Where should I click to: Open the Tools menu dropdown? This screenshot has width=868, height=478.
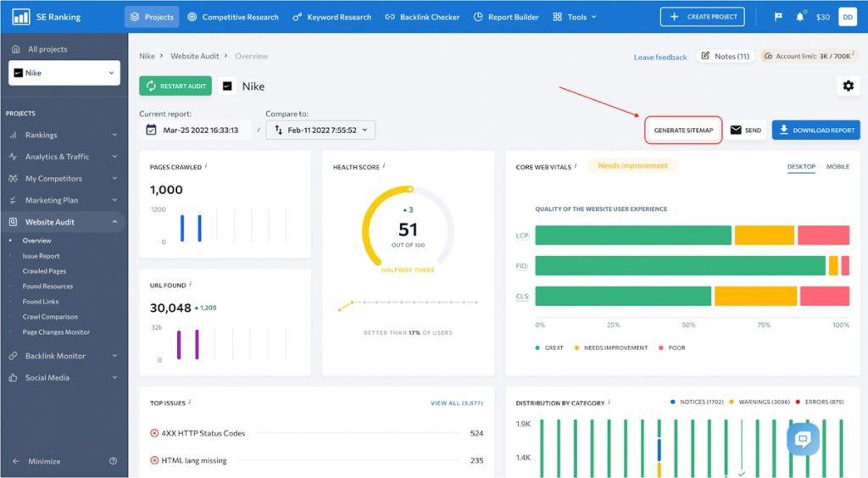click(x=575, y=17)
